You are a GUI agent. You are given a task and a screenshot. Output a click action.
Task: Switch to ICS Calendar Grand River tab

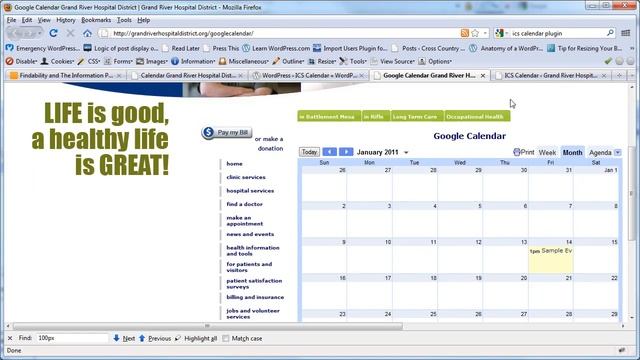point(550,76)
